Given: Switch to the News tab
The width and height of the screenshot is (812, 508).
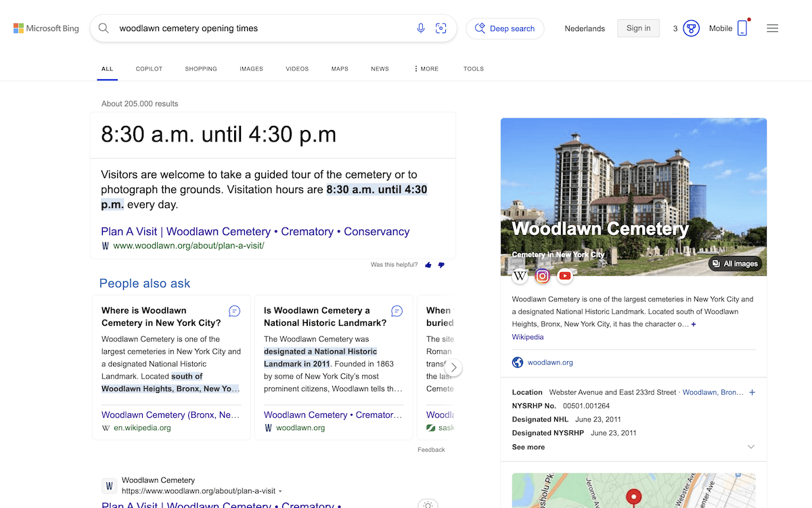Looking at the screenshot, I should coord(380,68).
